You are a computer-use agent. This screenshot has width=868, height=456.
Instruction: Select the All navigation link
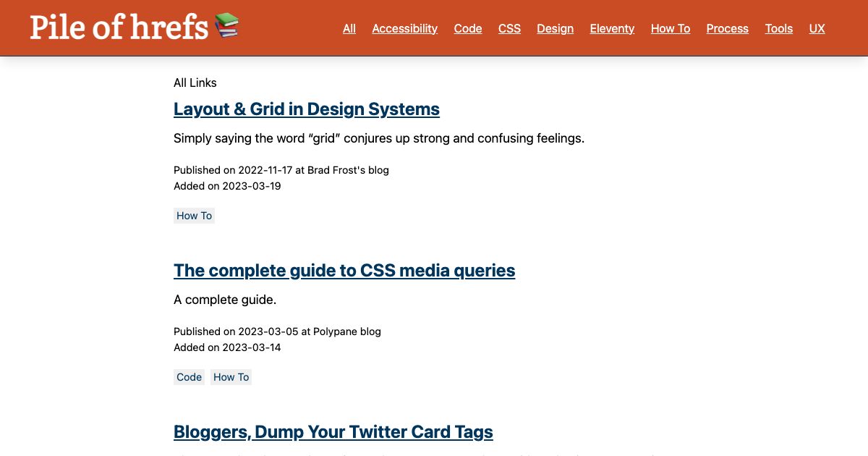[x=349, y=28]
